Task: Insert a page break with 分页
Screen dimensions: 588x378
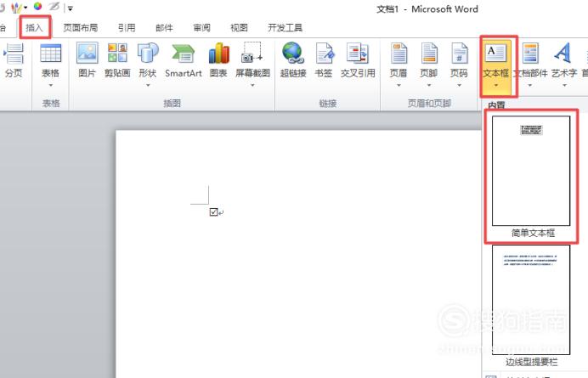Action: (x=14, y=60)
